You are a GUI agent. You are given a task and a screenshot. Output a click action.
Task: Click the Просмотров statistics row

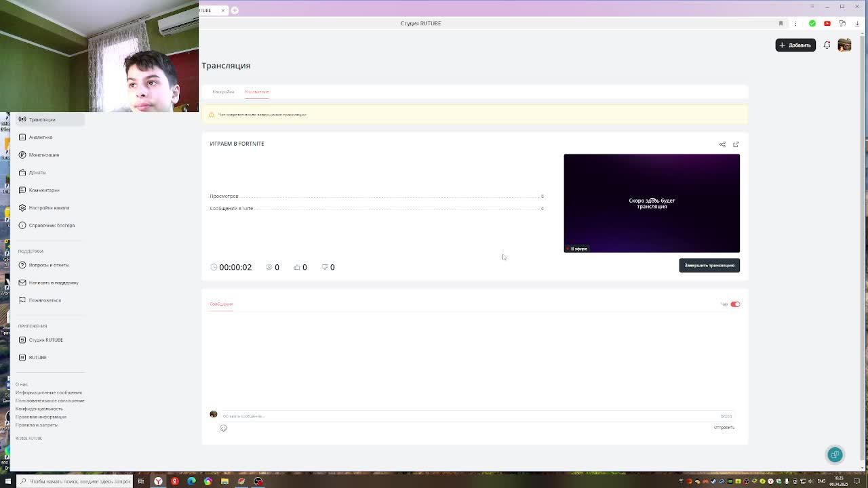pyautogui.click(x=377, y=196)
